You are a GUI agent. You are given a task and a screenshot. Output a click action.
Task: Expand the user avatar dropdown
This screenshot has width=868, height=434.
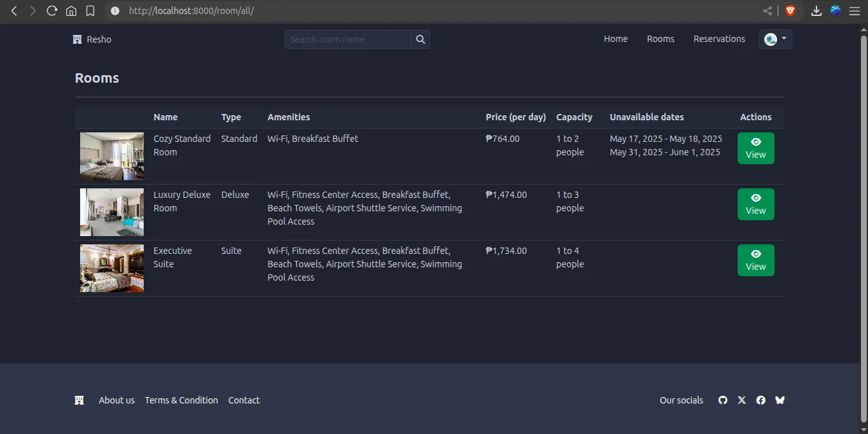tap(775, 39)
